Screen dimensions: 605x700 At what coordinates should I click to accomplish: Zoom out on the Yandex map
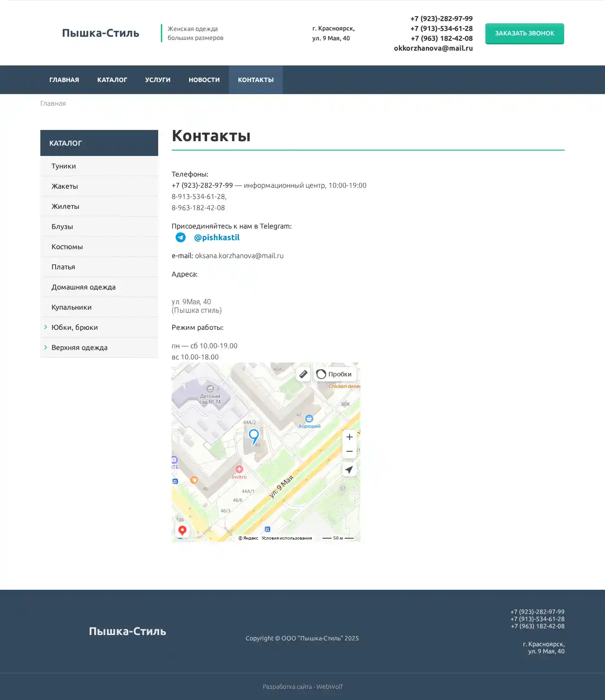[x=350, y=451]
